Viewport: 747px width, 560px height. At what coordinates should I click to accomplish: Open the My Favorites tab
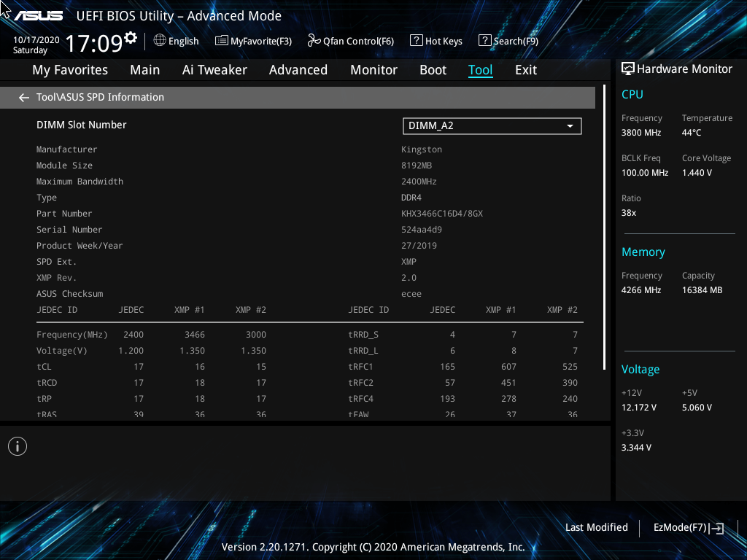pos(70,70)
